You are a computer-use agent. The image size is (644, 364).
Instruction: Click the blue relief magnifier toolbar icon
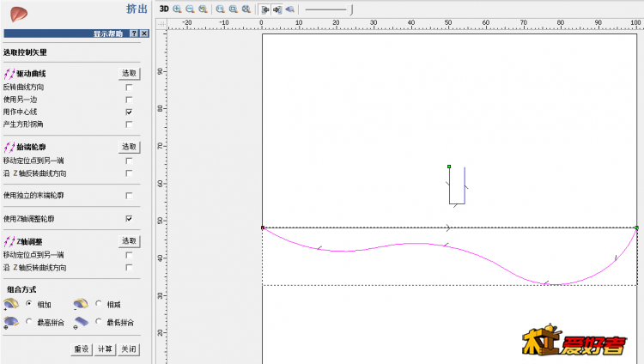coord(290,9)
